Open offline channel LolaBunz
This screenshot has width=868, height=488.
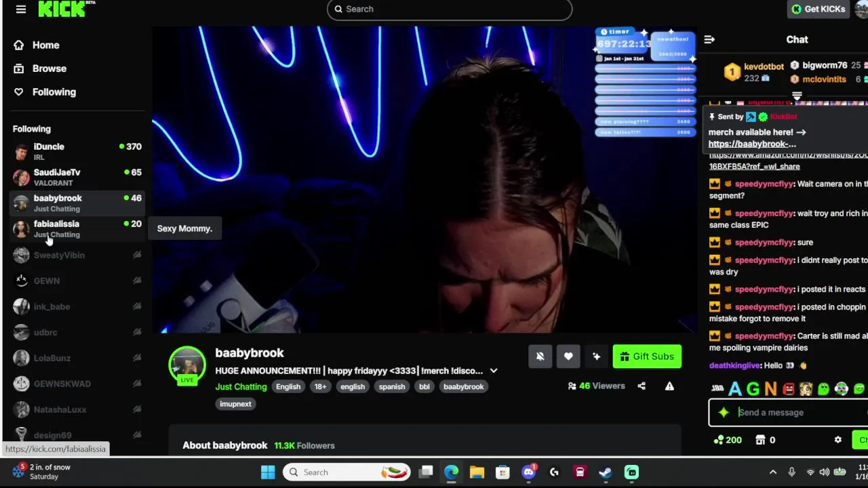pyautogui.click(x=77, y=358)
